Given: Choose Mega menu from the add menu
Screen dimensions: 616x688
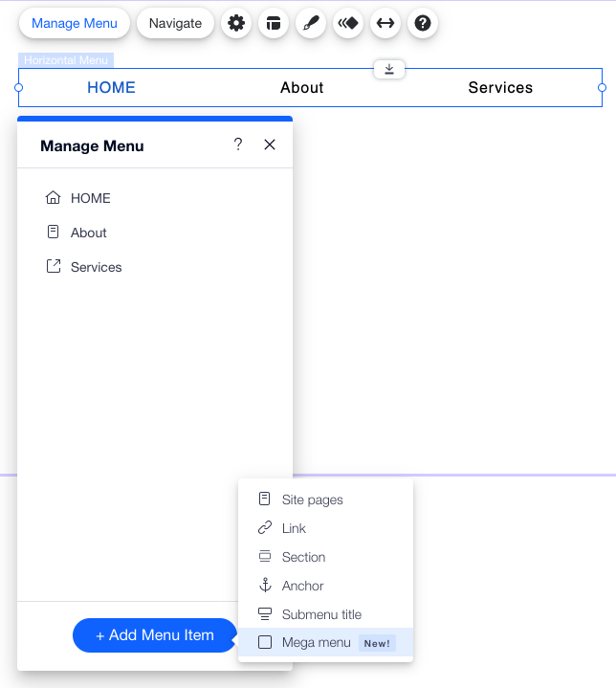Looking at the screenshot, I should click(x=325, y=642).
